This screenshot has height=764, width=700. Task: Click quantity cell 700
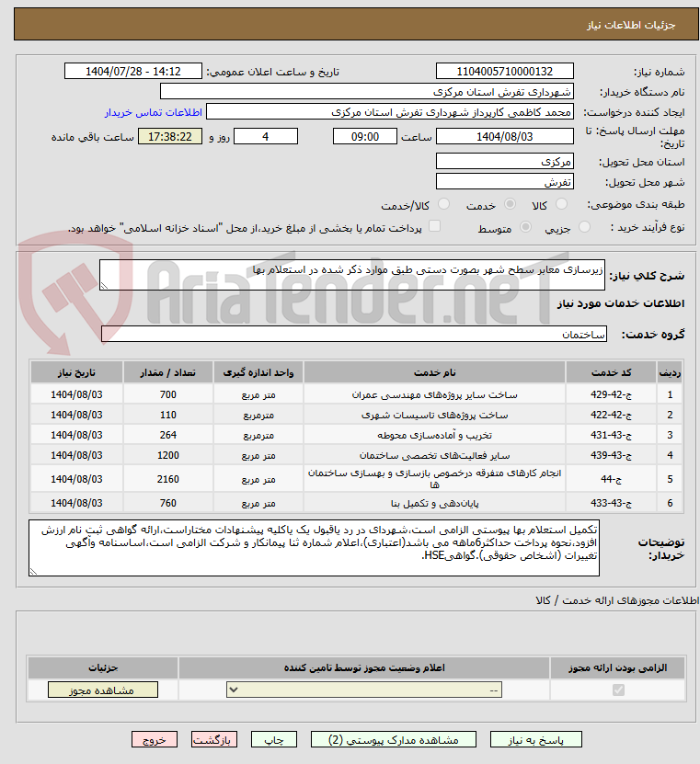[168, 394]
